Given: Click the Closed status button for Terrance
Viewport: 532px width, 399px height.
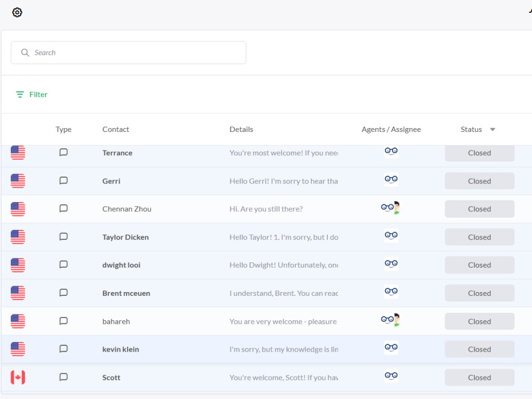Looking at the screenshot, I should (x=479, y=153).
